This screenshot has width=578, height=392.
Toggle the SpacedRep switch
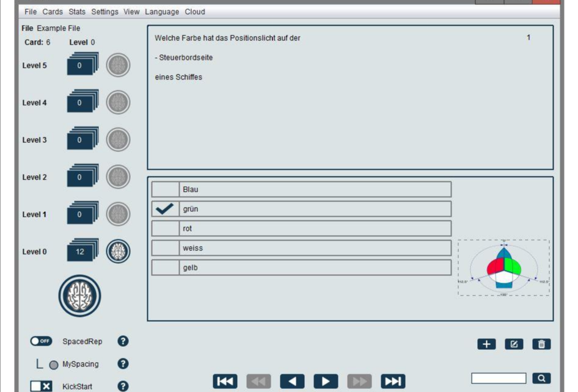42,341
